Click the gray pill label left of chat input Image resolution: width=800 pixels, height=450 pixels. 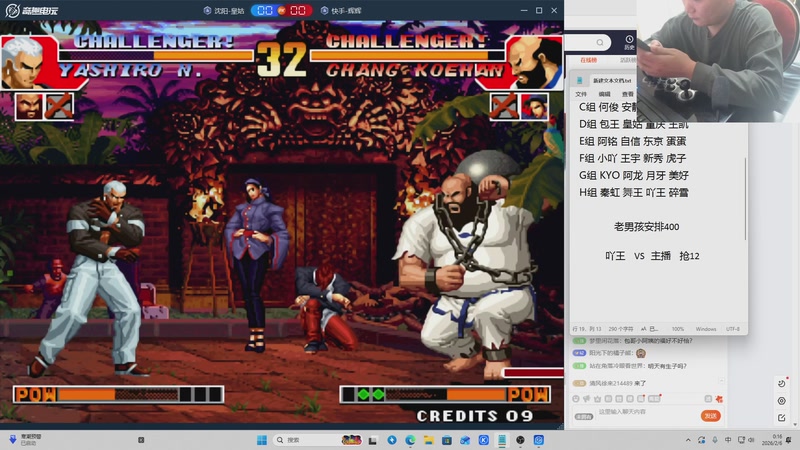[584, 417]
